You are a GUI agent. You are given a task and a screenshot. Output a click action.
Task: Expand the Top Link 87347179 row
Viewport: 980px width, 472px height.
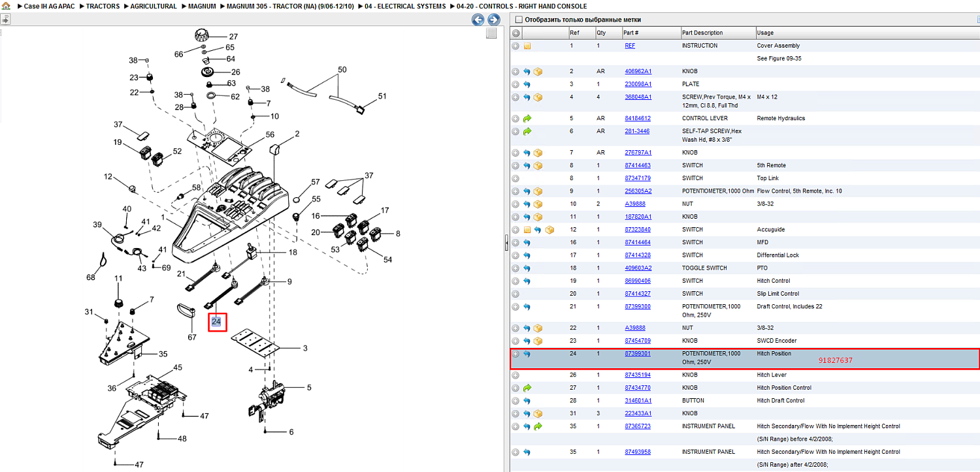click(x=515, y=178)
